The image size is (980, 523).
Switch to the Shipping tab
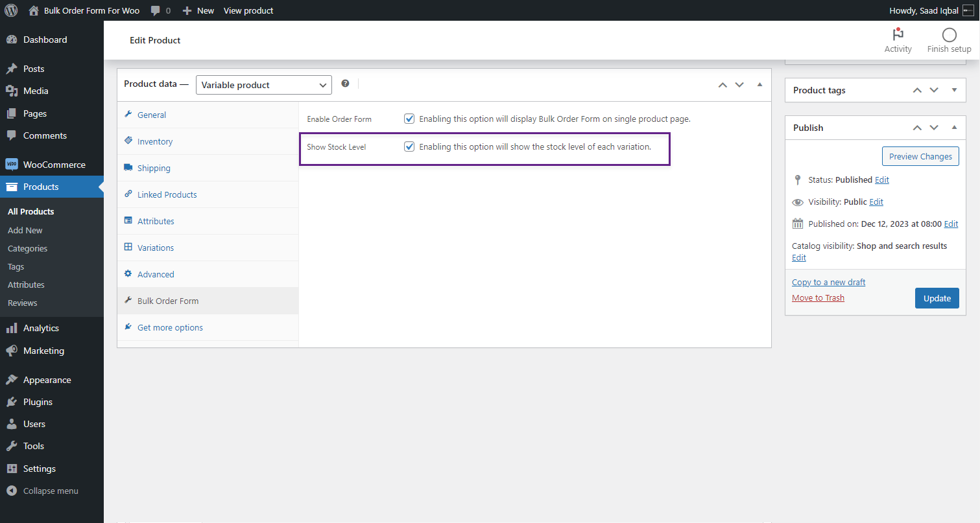click(x=208, y=168)
